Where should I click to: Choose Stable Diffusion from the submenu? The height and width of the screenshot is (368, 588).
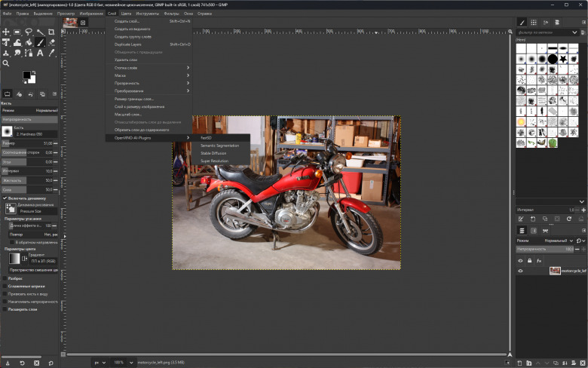213,153
